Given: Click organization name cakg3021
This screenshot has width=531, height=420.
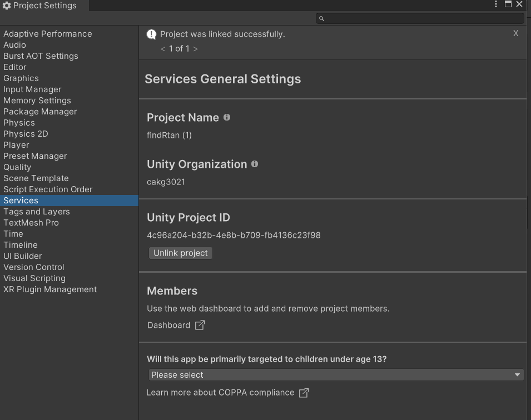Looking at the screenshot, I should (166, 182).
